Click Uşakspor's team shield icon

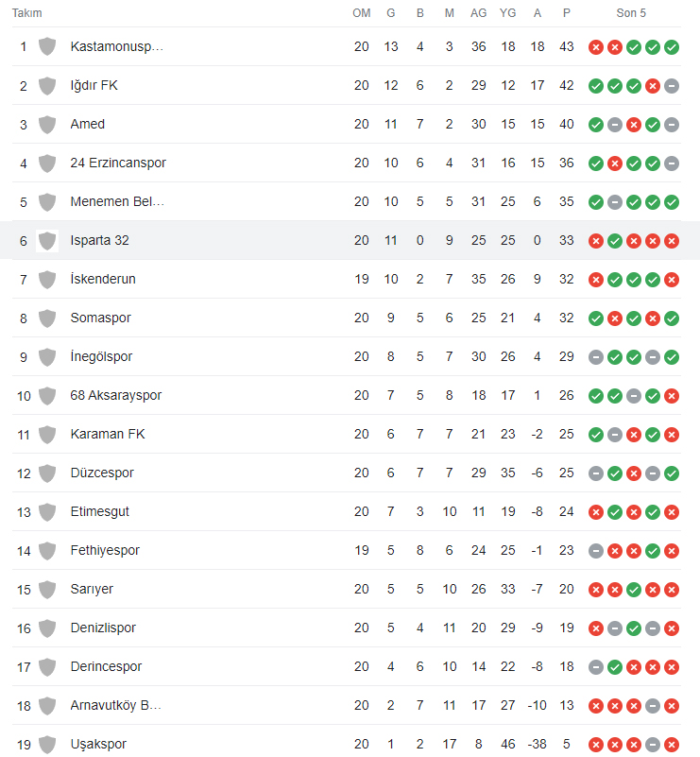tap(47, 745)
